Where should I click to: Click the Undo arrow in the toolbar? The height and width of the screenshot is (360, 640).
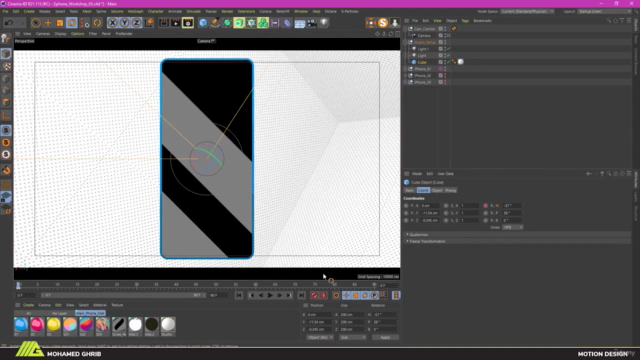pyautogui.click(x=9, y=22)
